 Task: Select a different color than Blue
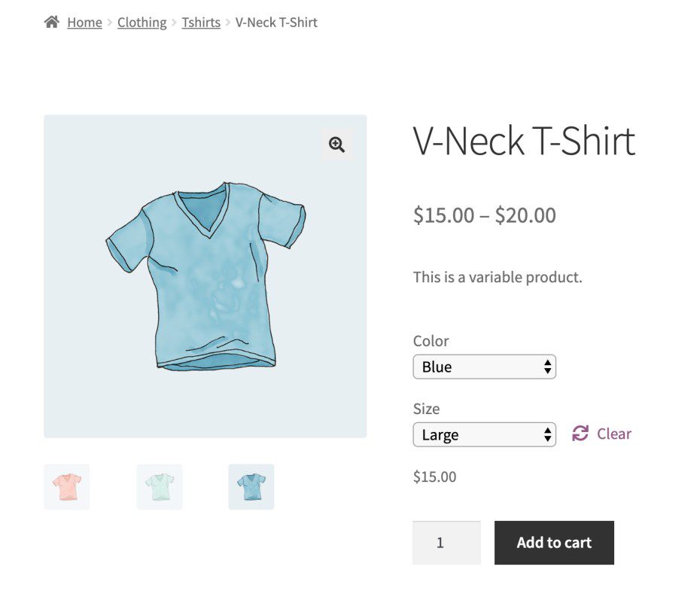[x=484, y=367]
